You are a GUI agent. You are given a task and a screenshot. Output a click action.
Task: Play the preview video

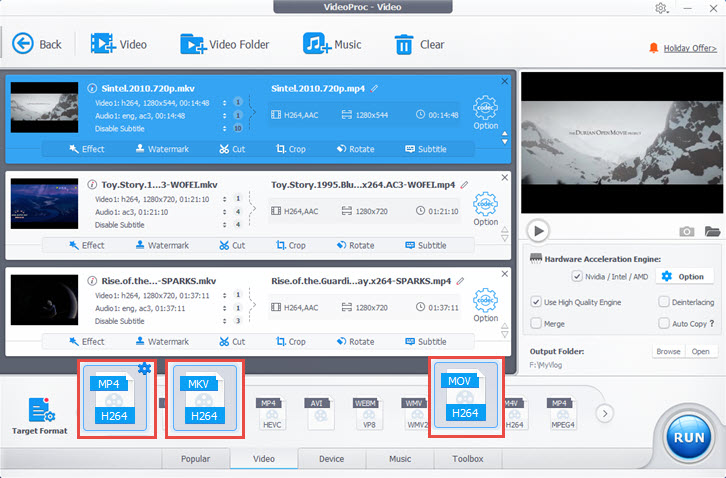point(538,231)
